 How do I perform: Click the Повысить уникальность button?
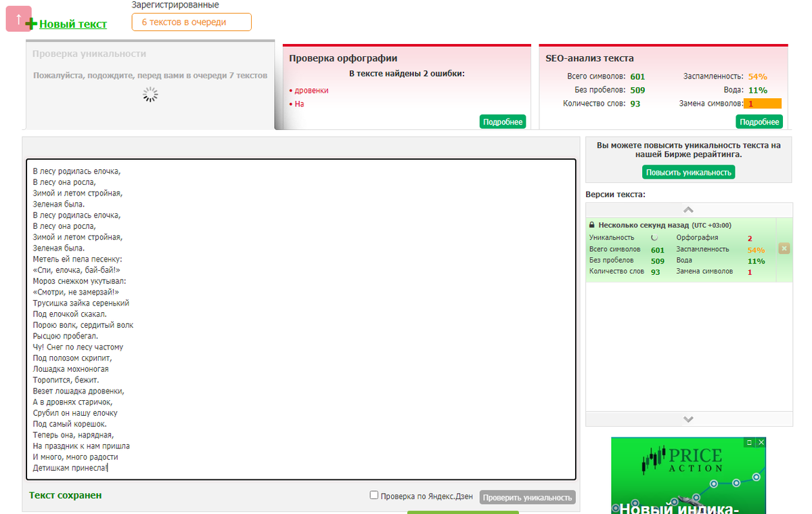689,172
